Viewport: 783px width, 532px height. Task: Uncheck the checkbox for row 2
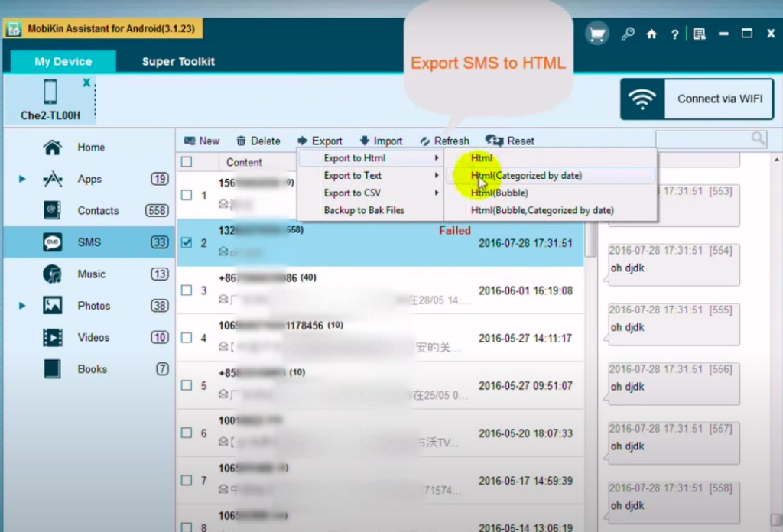(x=187, y=242)
